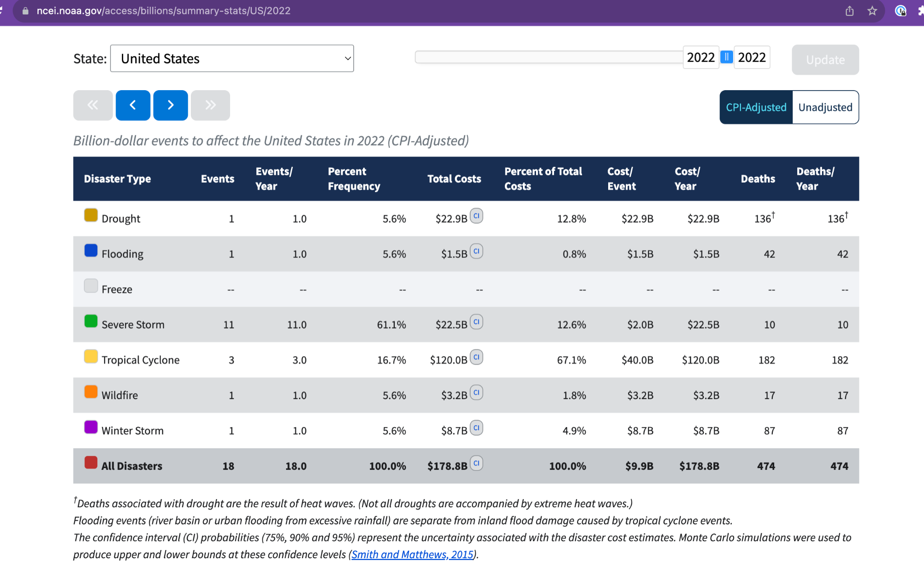Click the CI icon in the Severe Storm row
This screenshot has width=924, height=574.
[476, 322]
